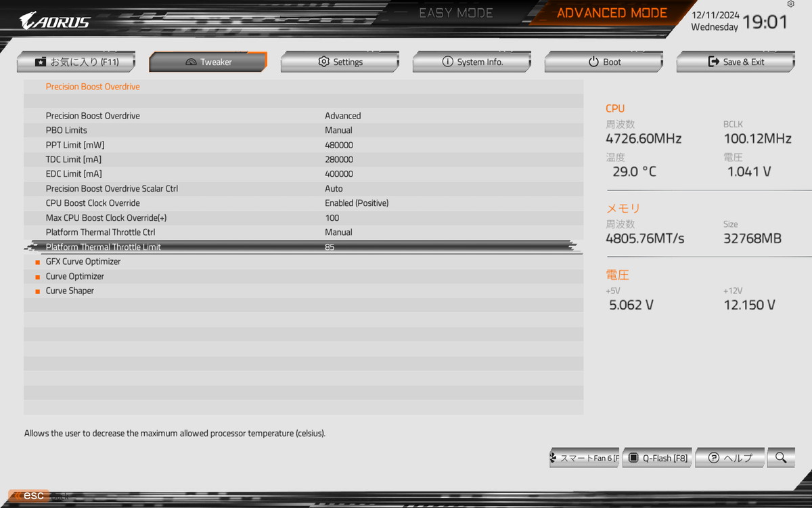Open the ヘルプ help button
This screenshot has height=508, width=812.
[x=730, y=458]
